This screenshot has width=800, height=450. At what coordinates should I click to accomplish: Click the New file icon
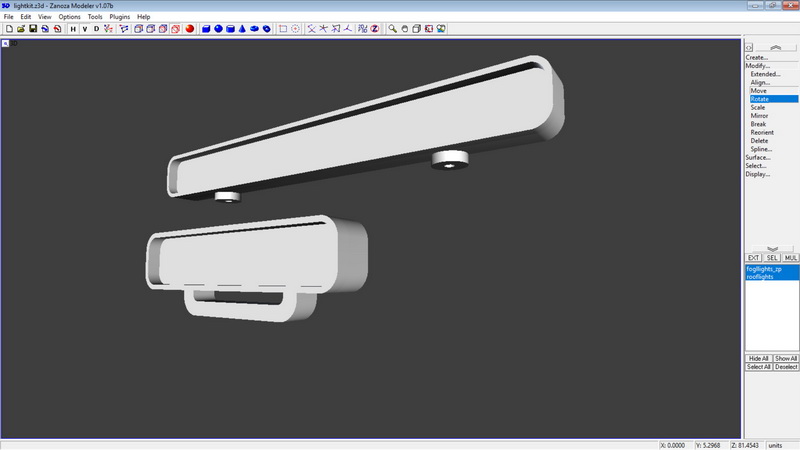8,29
